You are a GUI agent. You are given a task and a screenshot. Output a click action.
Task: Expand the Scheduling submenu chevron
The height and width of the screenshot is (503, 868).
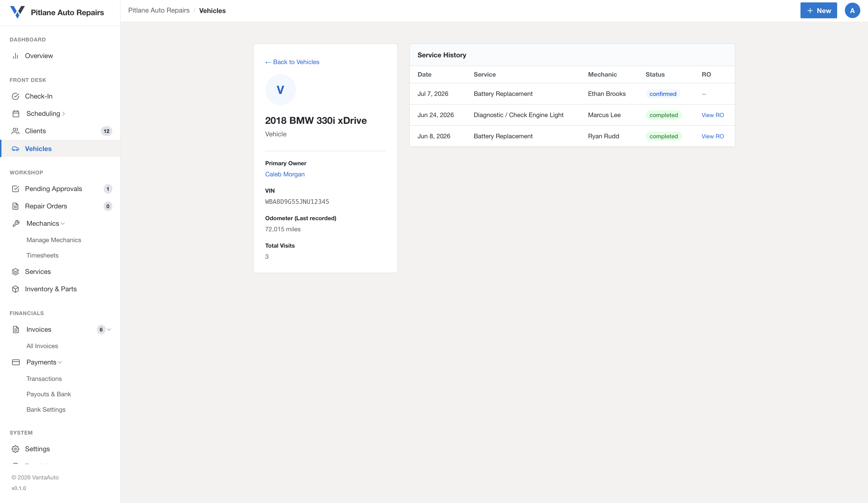point(64,114)
